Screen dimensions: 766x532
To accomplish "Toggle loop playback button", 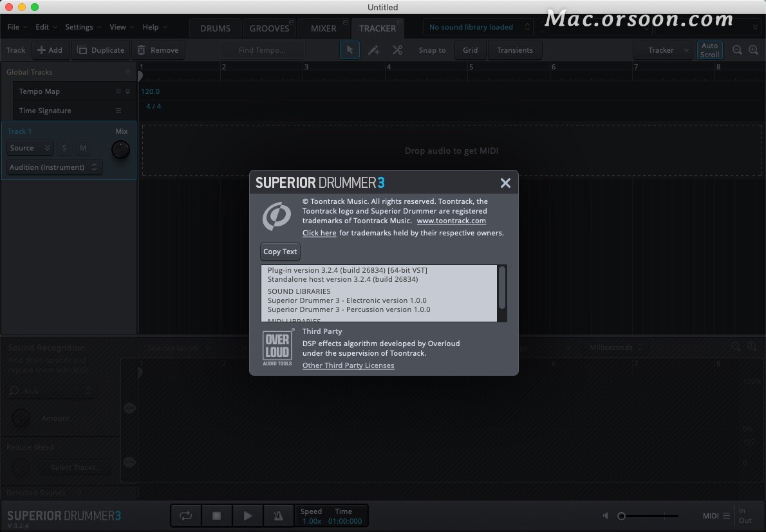I will point(185,515).
